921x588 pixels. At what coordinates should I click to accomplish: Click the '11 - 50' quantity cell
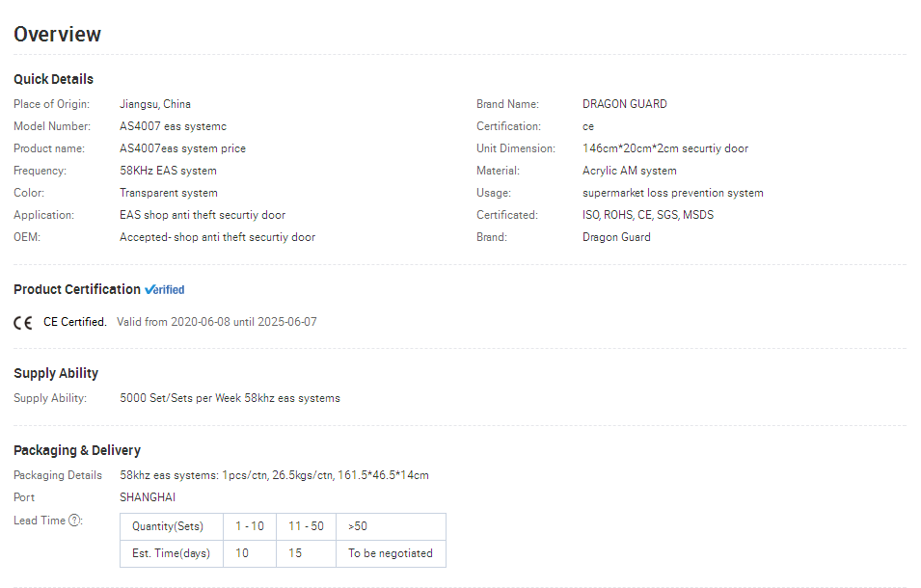tap(306, 527)
